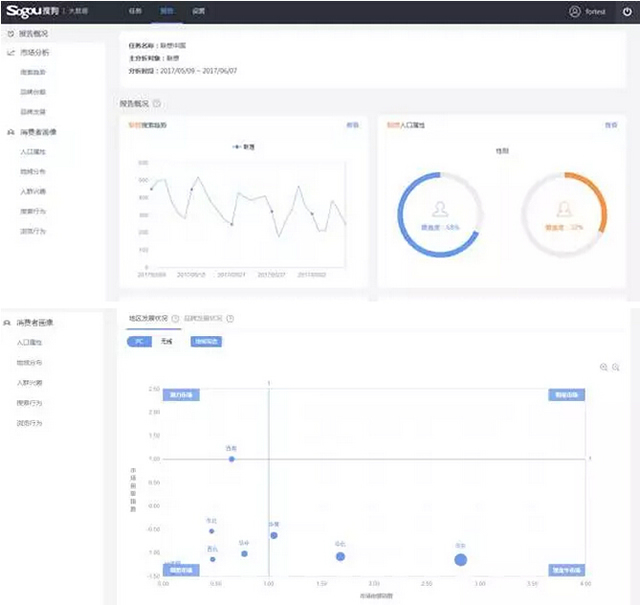640x605 pixels.
Task: Click 详情 link on search trend card
Action: pyautogui.click(x=352, y=126)
